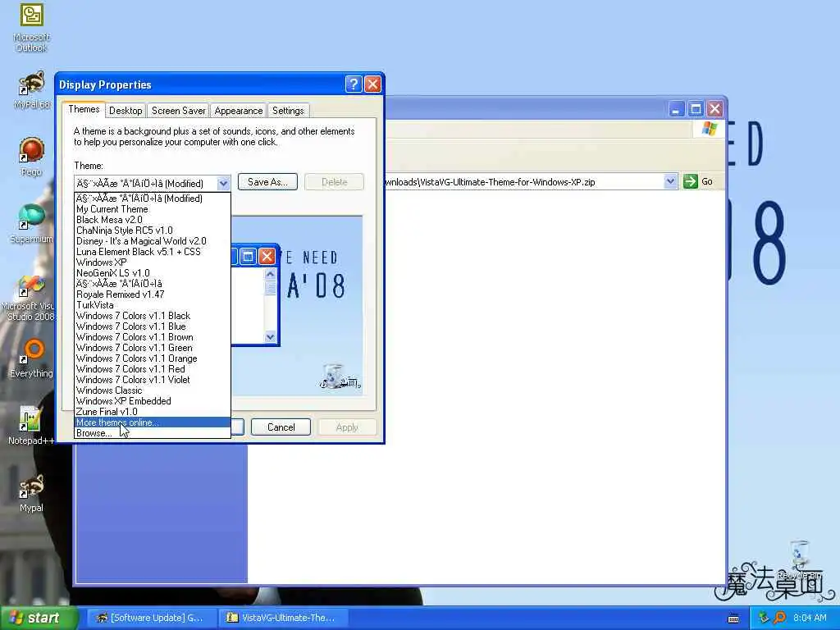Open Microsoft Outlook desktop icon
This screenshot has height=630, width=840.
pos(31,28)
